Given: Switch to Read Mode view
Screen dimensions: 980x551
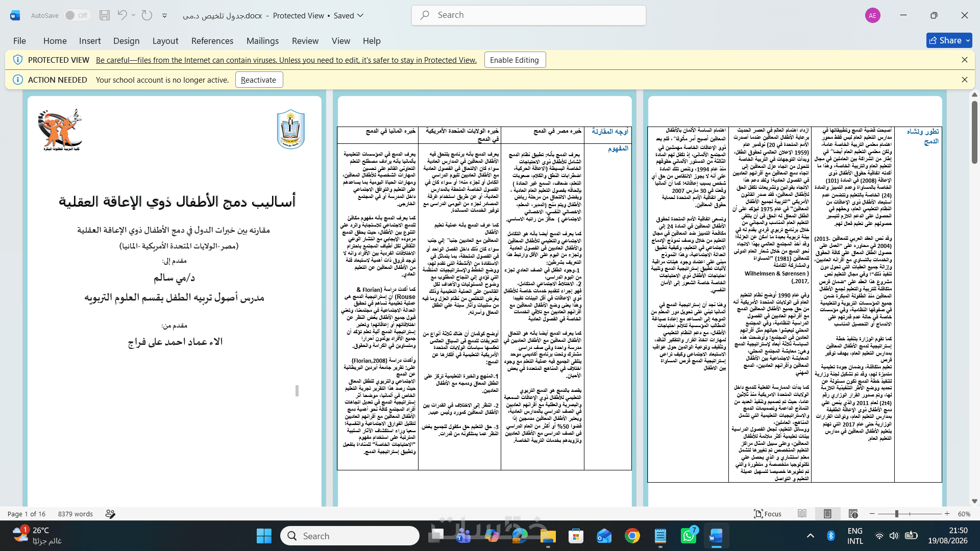Looking at the screenshot, I should 802,514.
